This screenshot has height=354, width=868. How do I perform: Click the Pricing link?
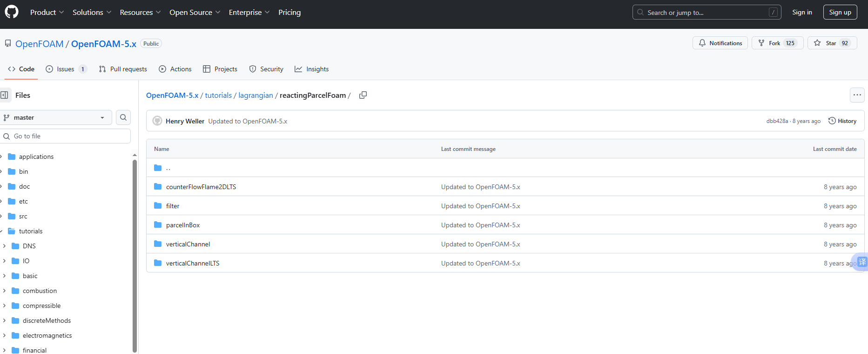click(x=289, y=12)
